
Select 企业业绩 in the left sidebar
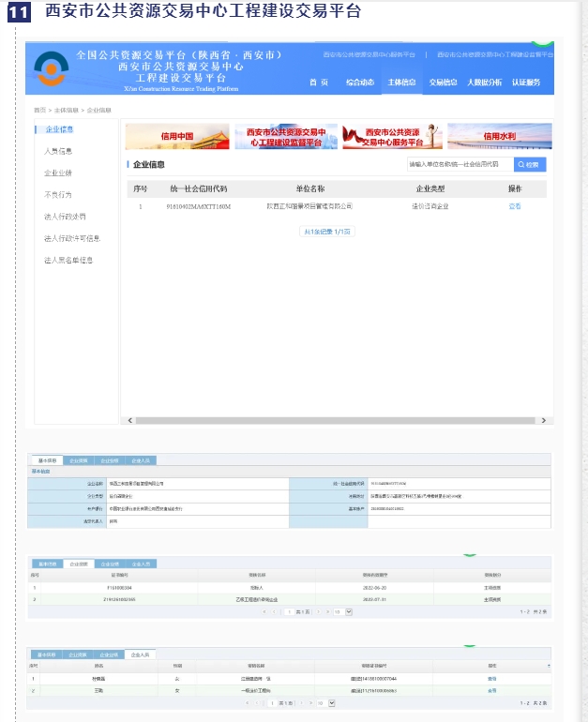pos(58,173)
